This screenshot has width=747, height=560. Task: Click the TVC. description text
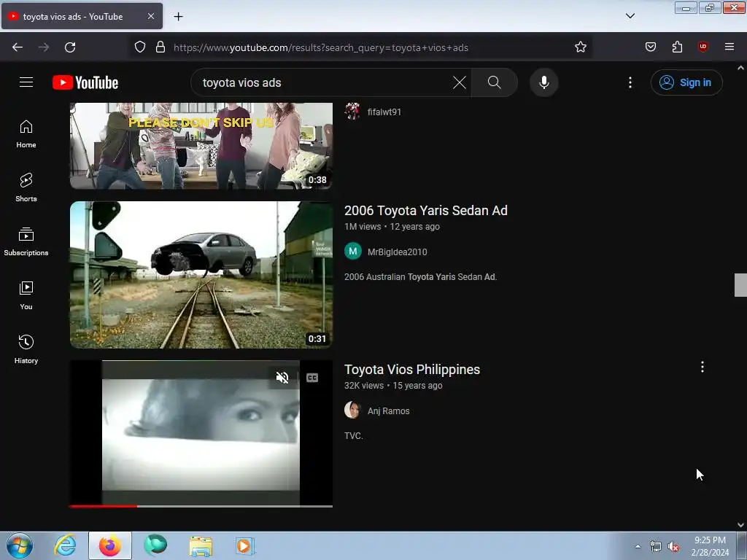(354, 436)
